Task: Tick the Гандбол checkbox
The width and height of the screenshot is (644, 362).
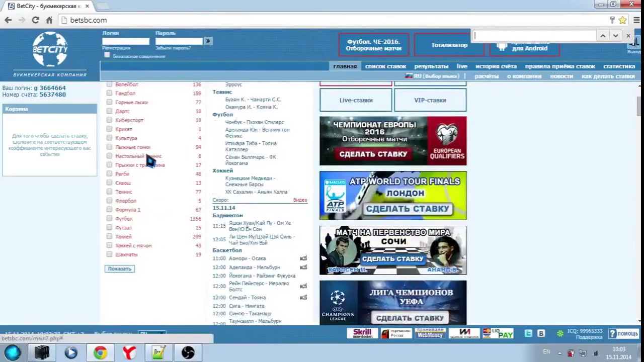Action: (x=109, y=93)
